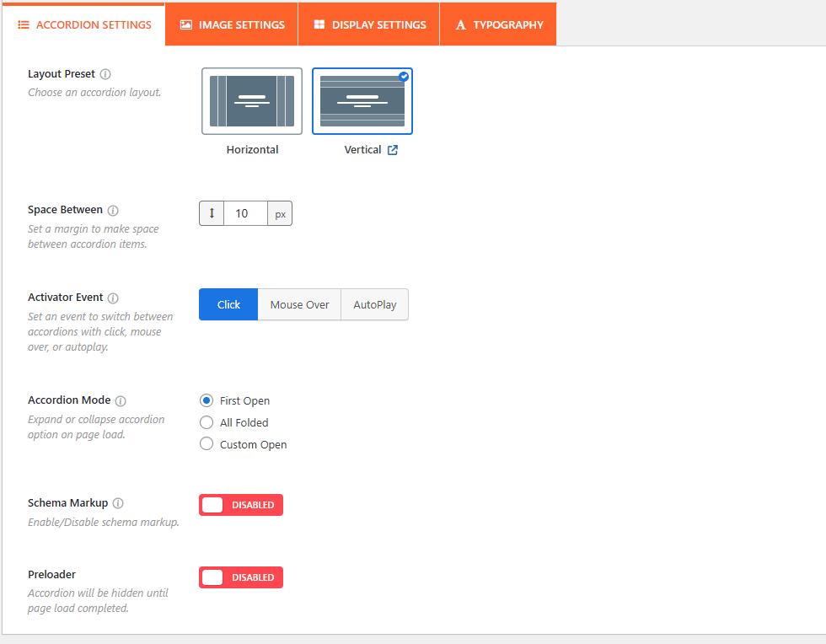Select the Horizontal layout preset thumbnail

[x=252, y=101]
